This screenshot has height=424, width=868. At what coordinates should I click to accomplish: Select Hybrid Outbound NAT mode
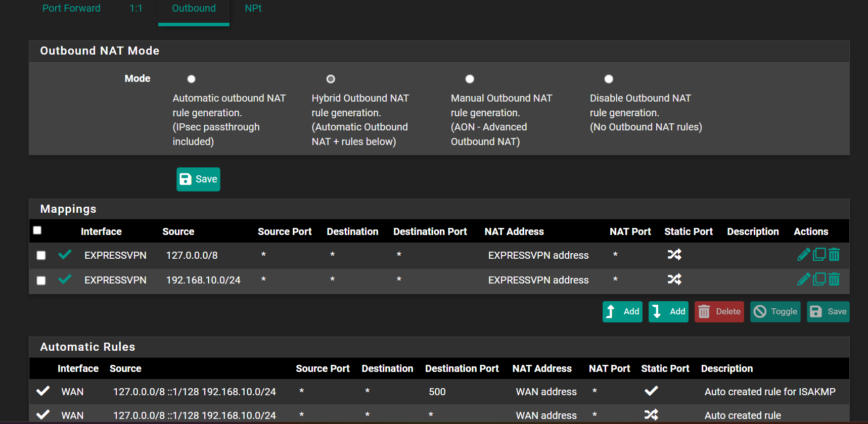click(331, 79)
